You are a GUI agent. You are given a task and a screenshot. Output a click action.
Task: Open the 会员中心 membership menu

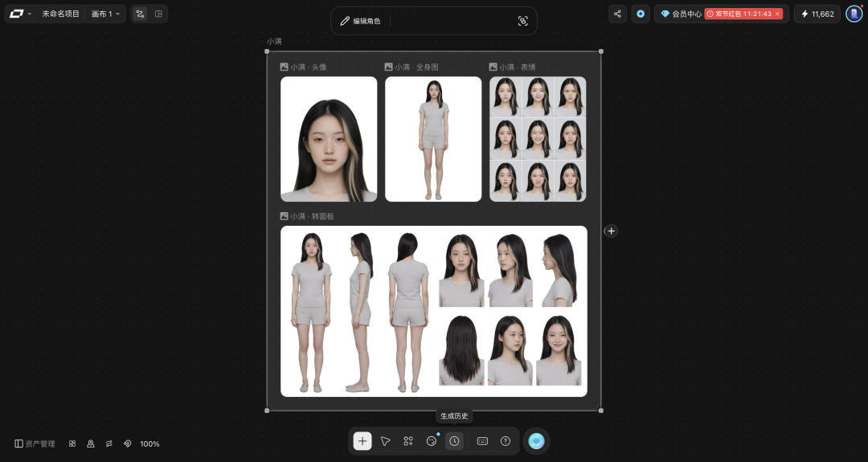pos(682,14)
